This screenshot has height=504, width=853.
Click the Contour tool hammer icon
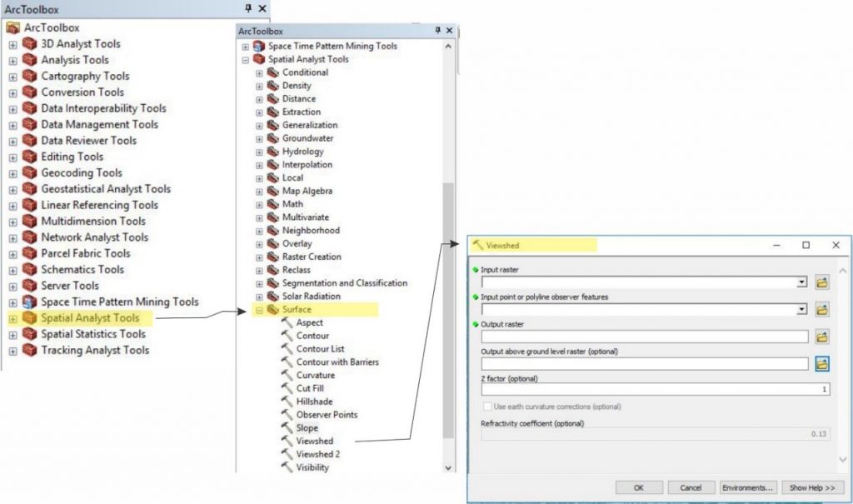pyautogui.click(x=287, y=335)
